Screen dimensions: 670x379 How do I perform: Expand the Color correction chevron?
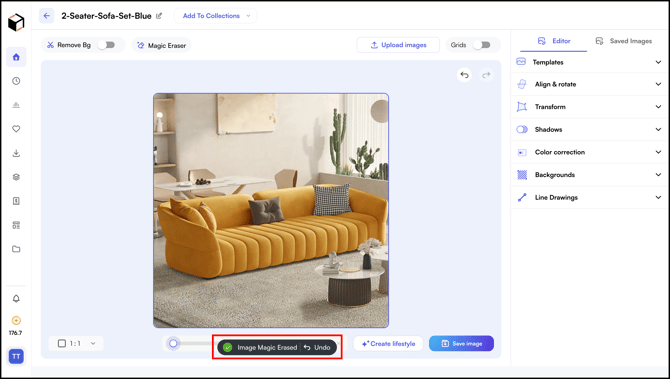[x=658, y=152]
